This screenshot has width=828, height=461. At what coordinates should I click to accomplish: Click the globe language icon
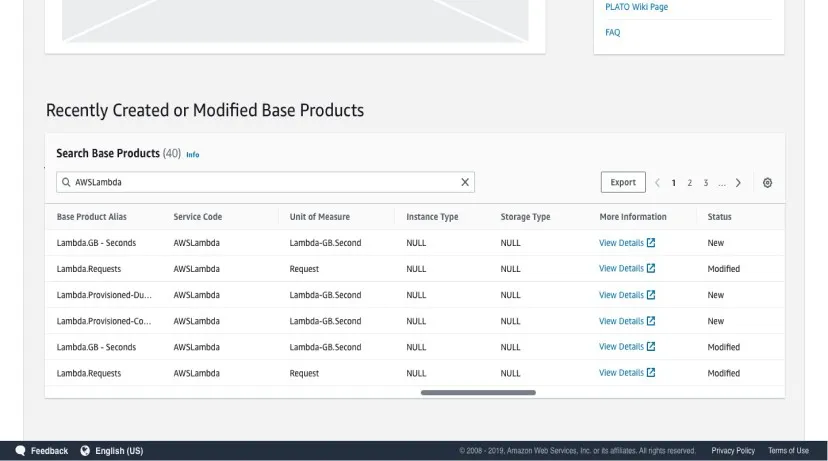[x=84, y=450]
